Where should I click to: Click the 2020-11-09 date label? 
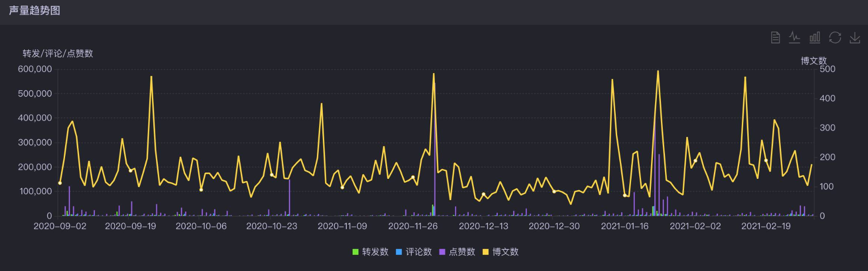click(342, 226)
